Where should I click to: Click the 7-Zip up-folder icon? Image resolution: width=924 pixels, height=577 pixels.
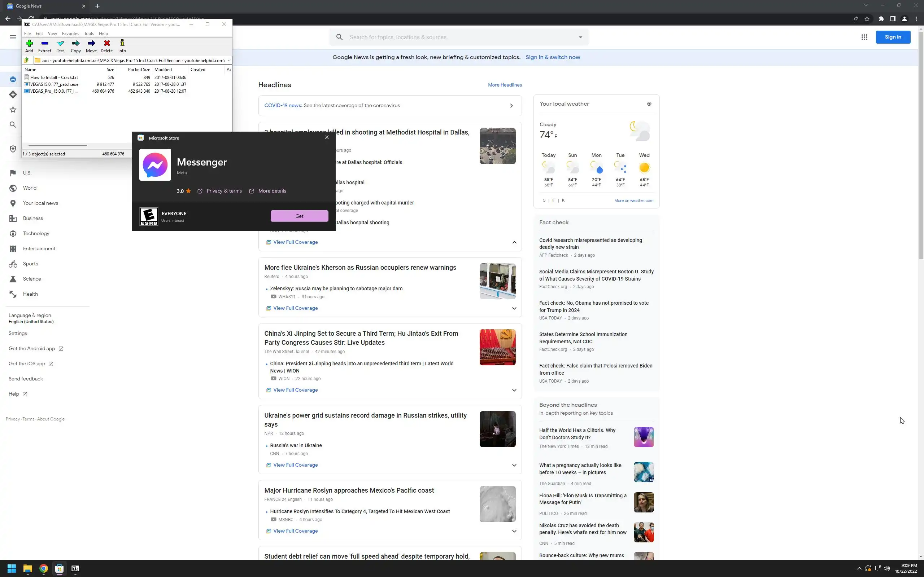click(x=26, y=60)
